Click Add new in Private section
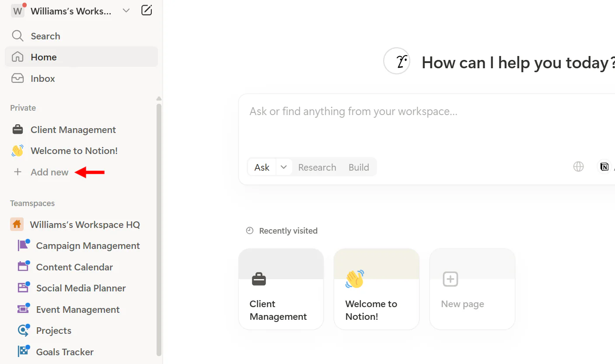The image size is (615, 364). point(49,172)
